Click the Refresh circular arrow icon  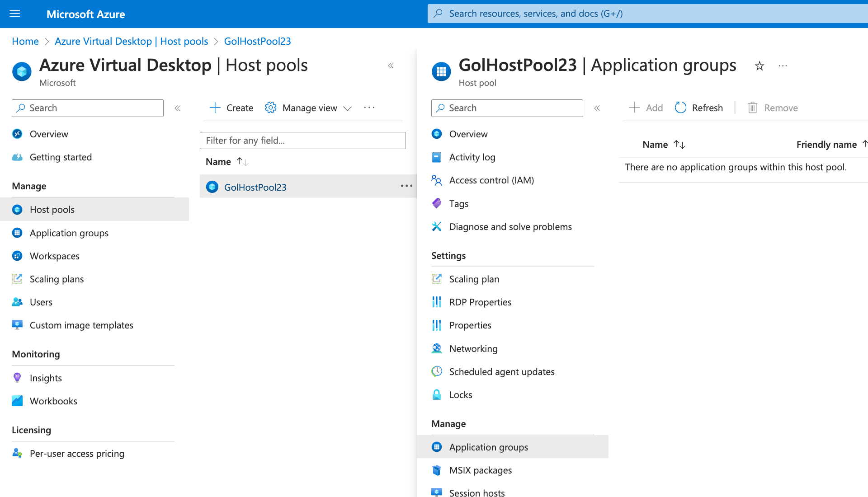pyautogui.click(x=680, y=108)
